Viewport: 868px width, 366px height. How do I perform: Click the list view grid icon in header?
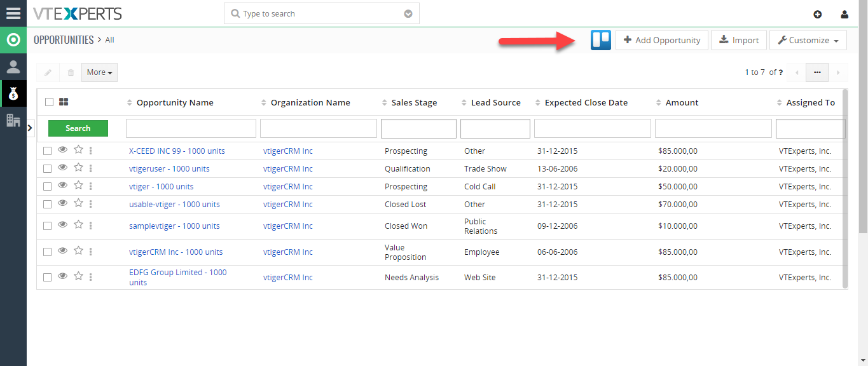click(64, 102)
